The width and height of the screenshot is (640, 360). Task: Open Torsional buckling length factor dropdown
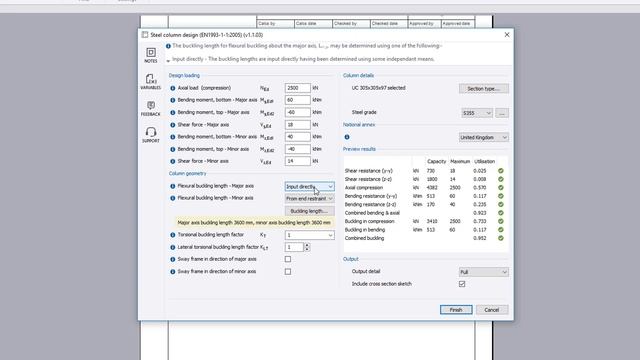coord(309,235)
